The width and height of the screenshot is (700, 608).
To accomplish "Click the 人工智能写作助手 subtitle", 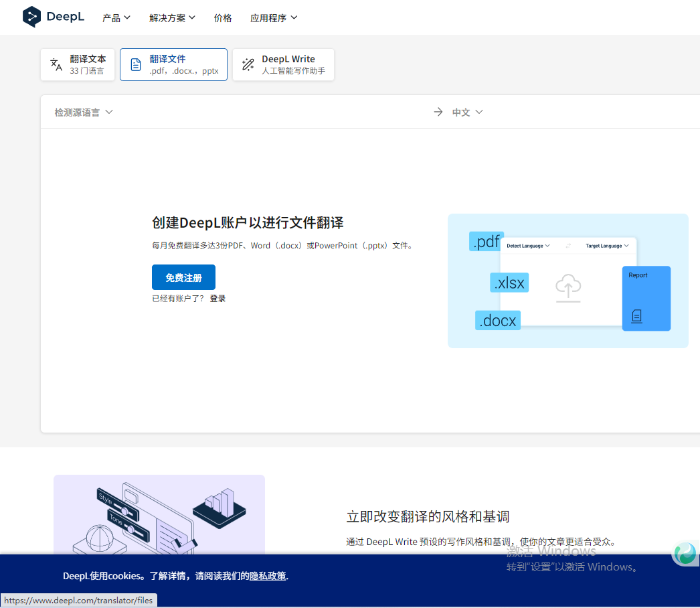I will click(x=293, y=70).
